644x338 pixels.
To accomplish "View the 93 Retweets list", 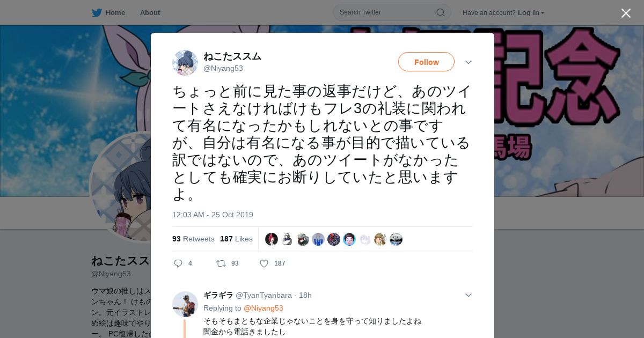I will pyautogui.click(x=193, y=239).
